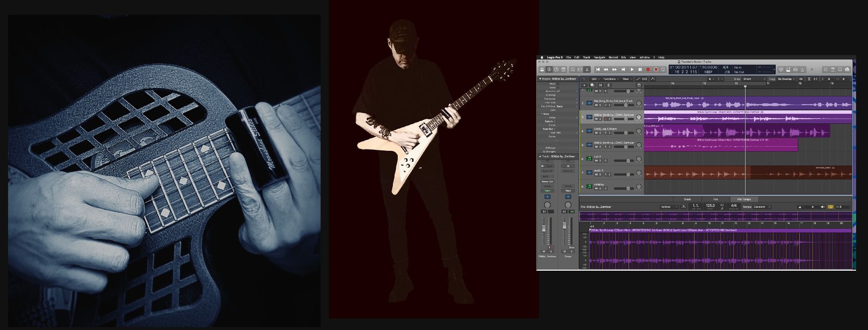The height and width of the screenshot is (330, 868).
Task: Open the Library using its toolbar icon
Action: (542, 69)
